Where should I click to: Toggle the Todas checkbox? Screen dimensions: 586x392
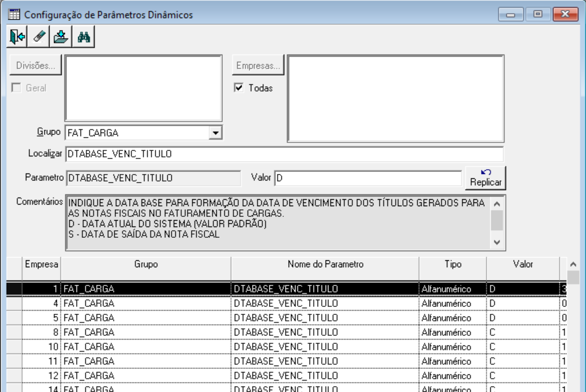point(239,88)
